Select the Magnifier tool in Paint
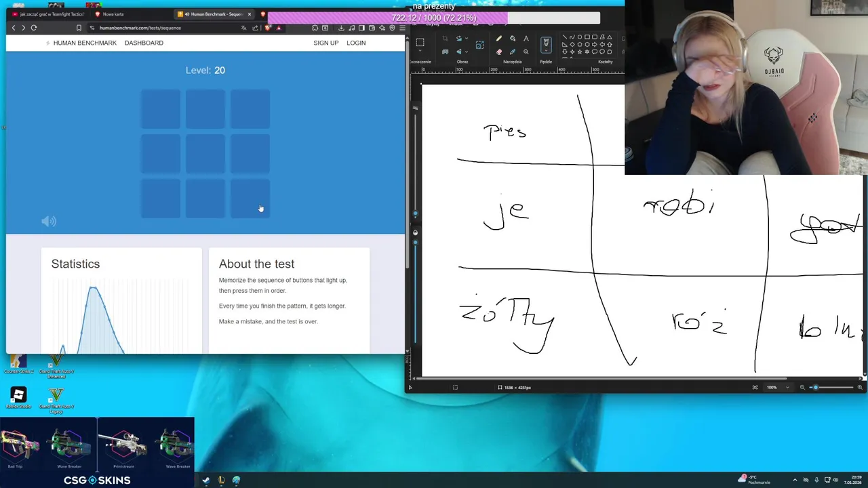Screen dimensions: 868x488 pos(526,52)
